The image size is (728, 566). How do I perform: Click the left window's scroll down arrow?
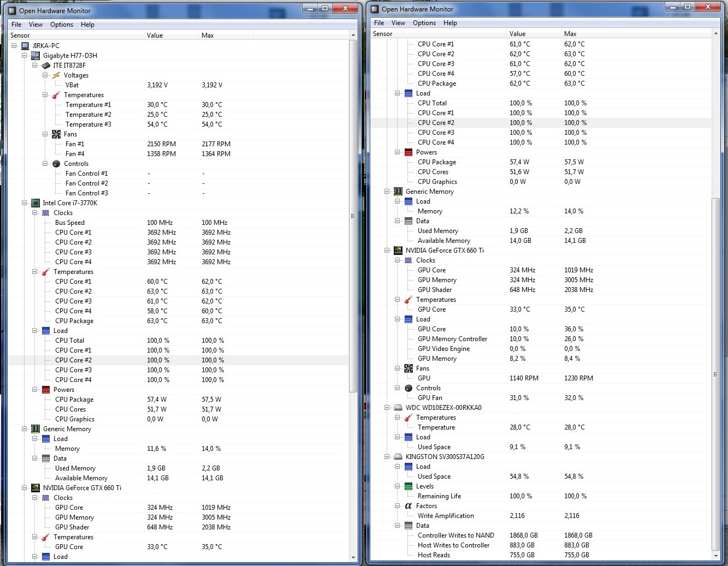tap(353, 557)
